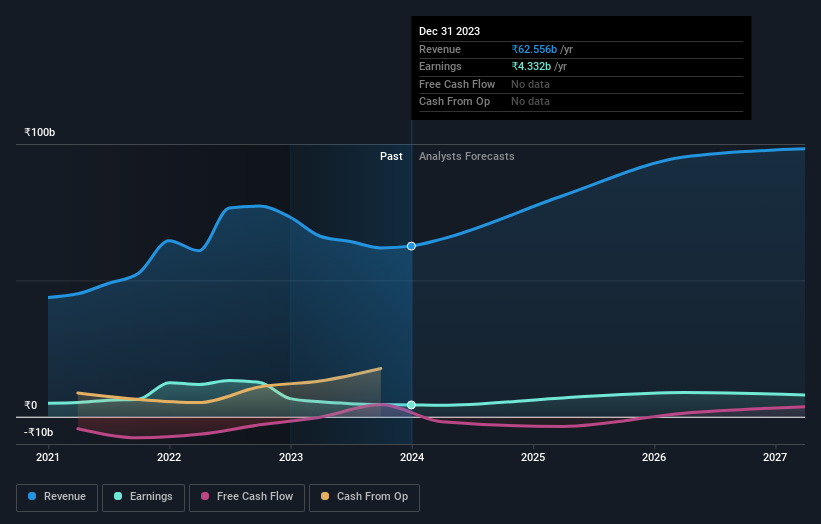
Task: Toggle the Revenue series legend button
Action: click(57, 497)
